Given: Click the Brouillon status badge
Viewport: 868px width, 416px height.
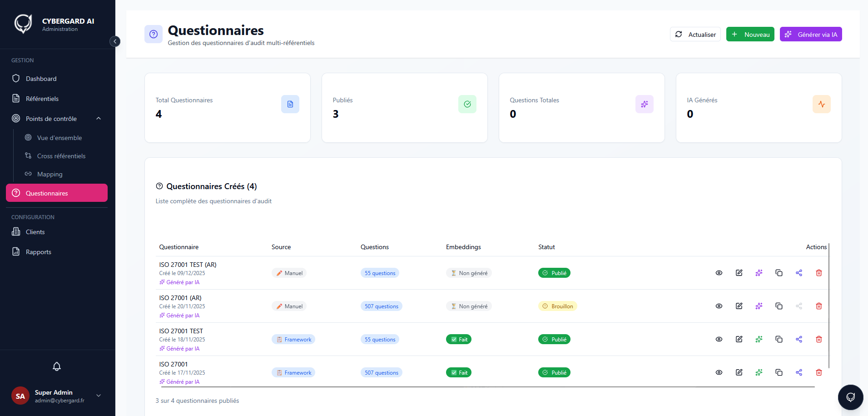Looking at the screenshot, I should point(558,306).
